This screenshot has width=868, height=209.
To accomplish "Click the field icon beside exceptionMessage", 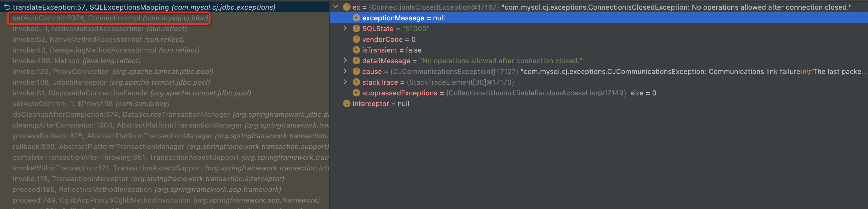I will click(x=356, y=18).
